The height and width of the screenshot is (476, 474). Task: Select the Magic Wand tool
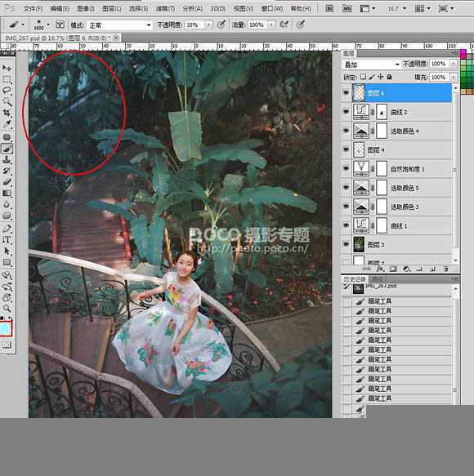[x=7, y=102]
